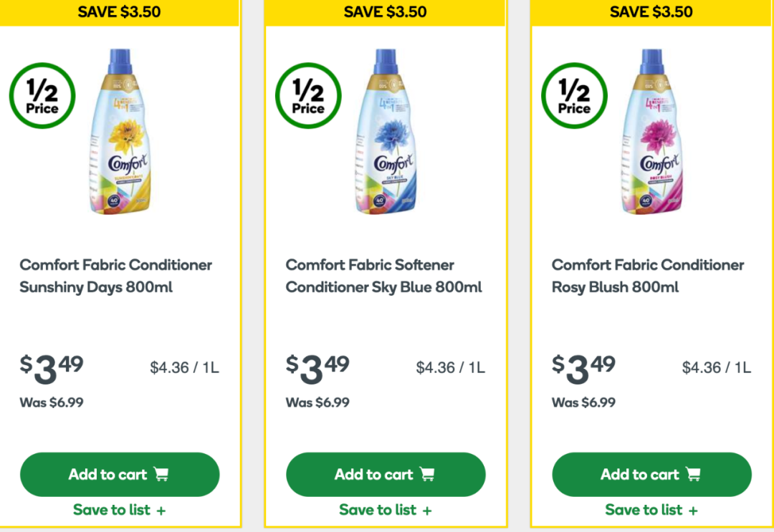Image resolution: width=774 pixels, height=532 pixels.
Task: Click SAVE $3.50 banner above Sky Blue
Action: point(385,12)
